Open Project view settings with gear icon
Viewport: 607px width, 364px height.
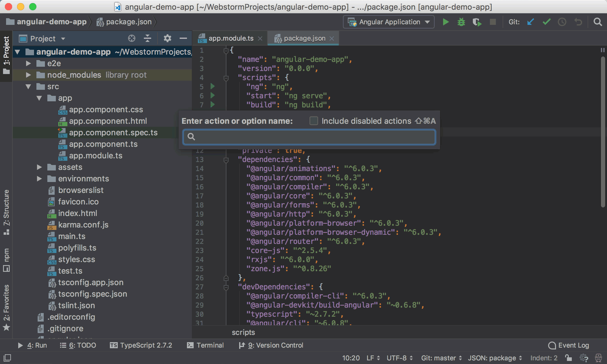[167, 38]
